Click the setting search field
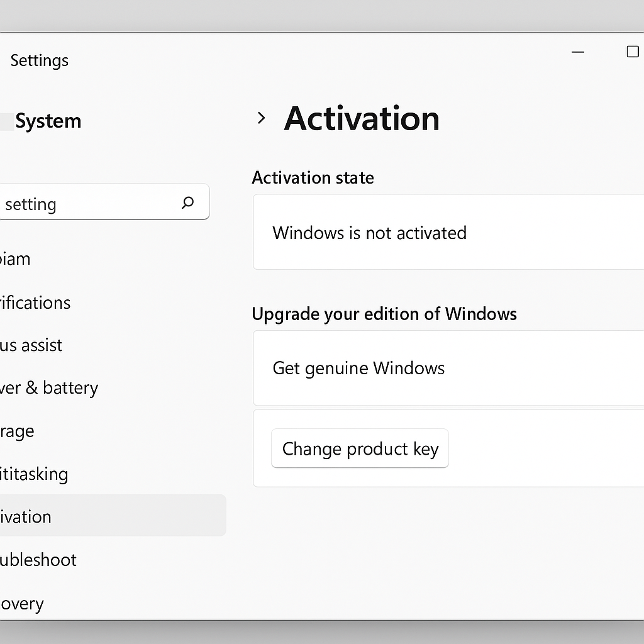This screenshot has height=644, width=644. tap(104, 202)
